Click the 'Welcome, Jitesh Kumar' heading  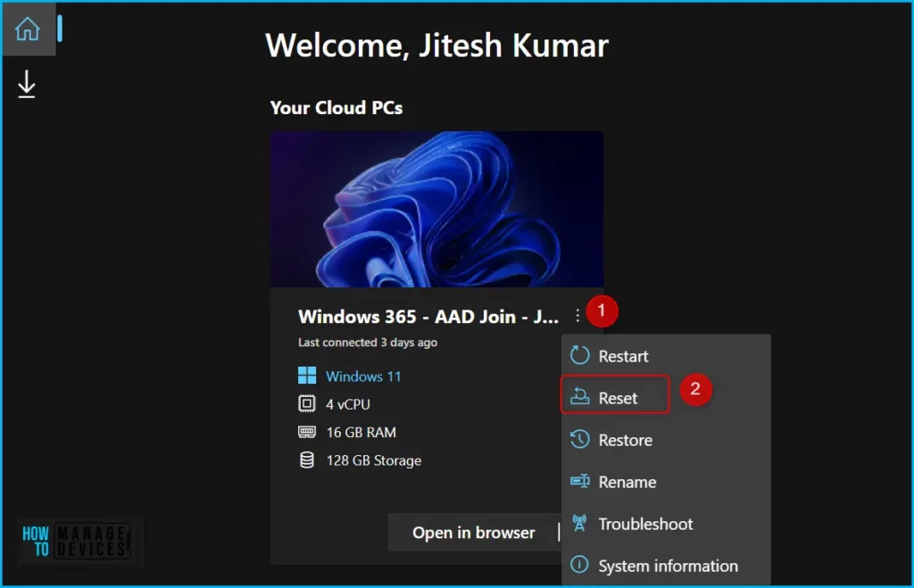point(436,46)
